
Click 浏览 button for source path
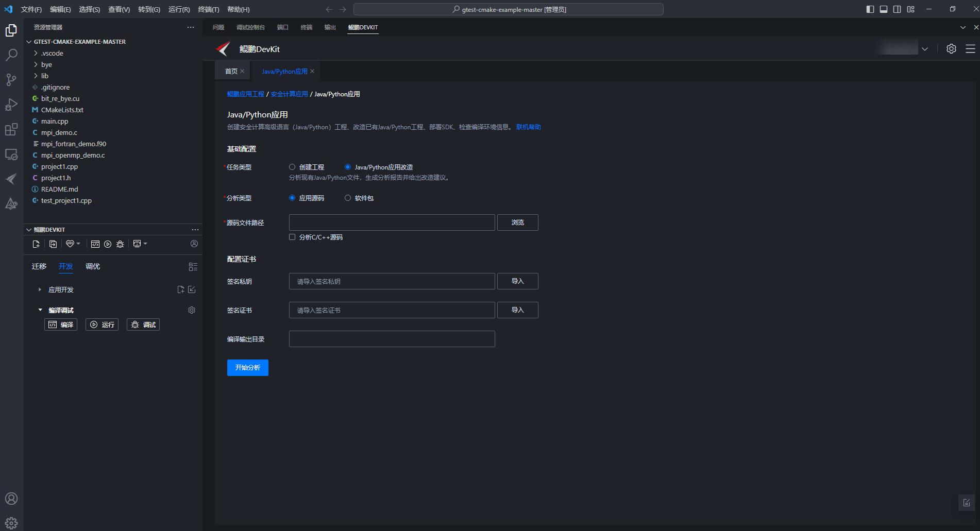(x=518, y=222)
